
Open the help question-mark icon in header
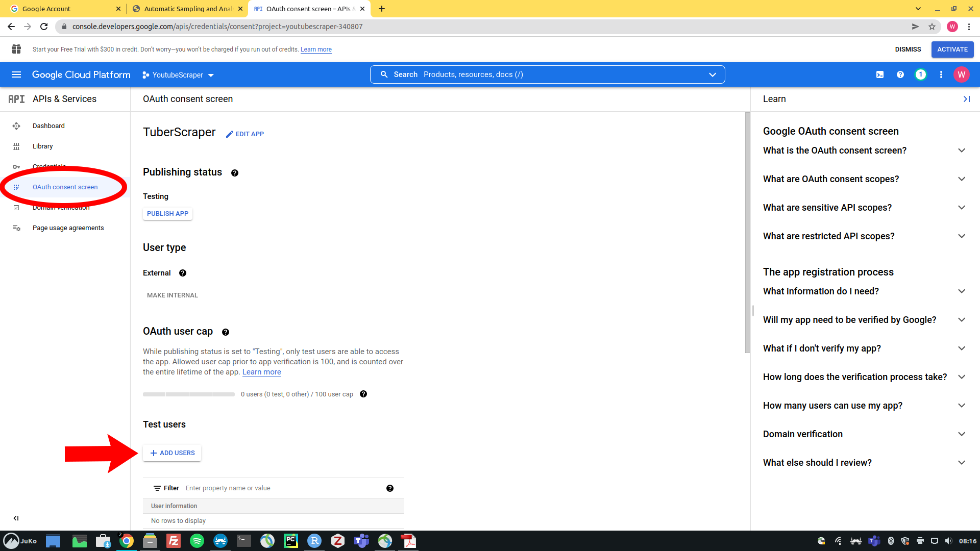tap(900, 74)
